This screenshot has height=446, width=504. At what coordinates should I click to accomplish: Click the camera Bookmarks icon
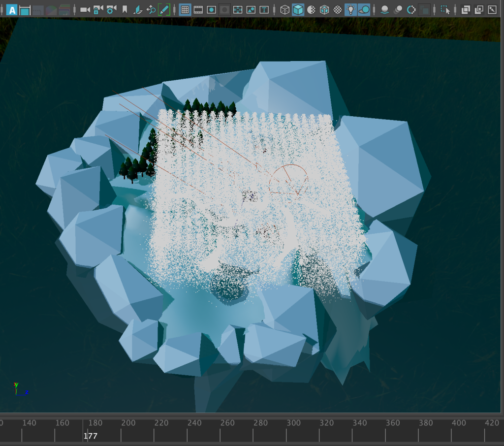(x=125, y=10)
